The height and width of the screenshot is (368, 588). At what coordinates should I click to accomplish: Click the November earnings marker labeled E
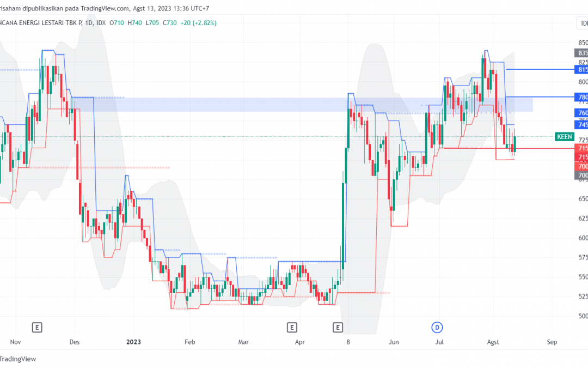[x=38, y=328]
